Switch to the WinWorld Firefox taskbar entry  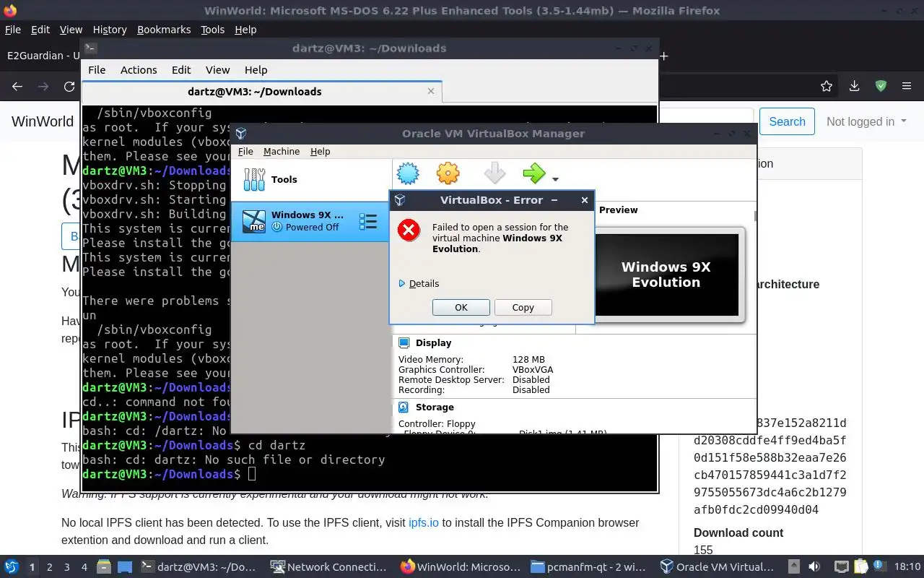460,567
